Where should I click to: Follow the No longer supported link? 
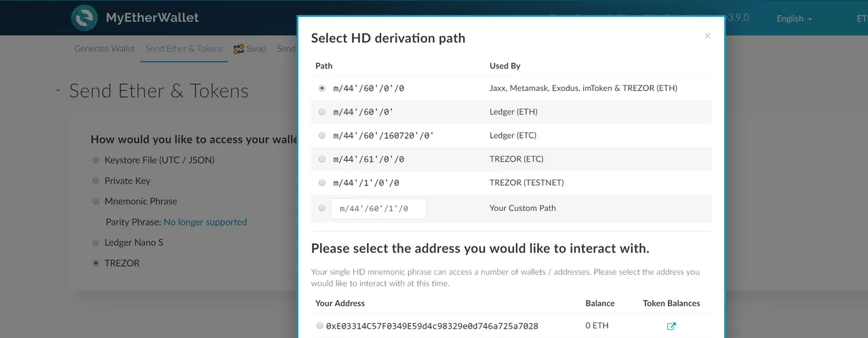205,222
